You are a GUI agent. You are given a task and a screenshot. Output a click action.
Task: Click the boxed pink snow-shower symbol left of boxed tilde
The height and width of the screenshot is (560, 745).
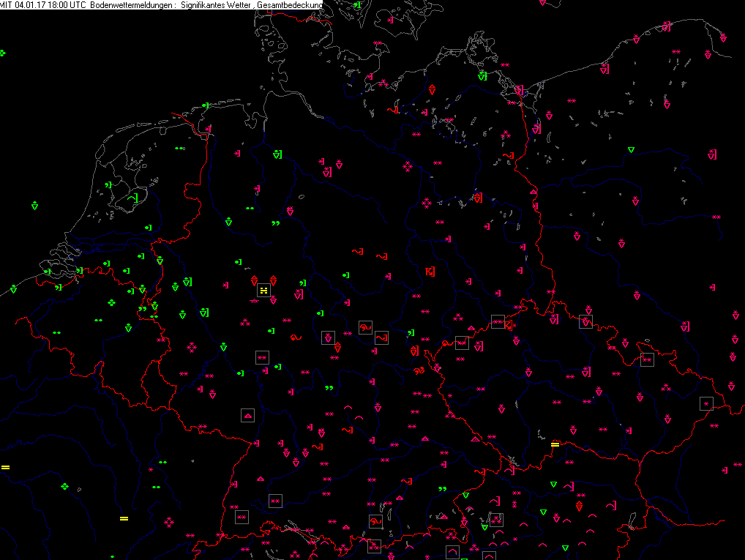328,338
